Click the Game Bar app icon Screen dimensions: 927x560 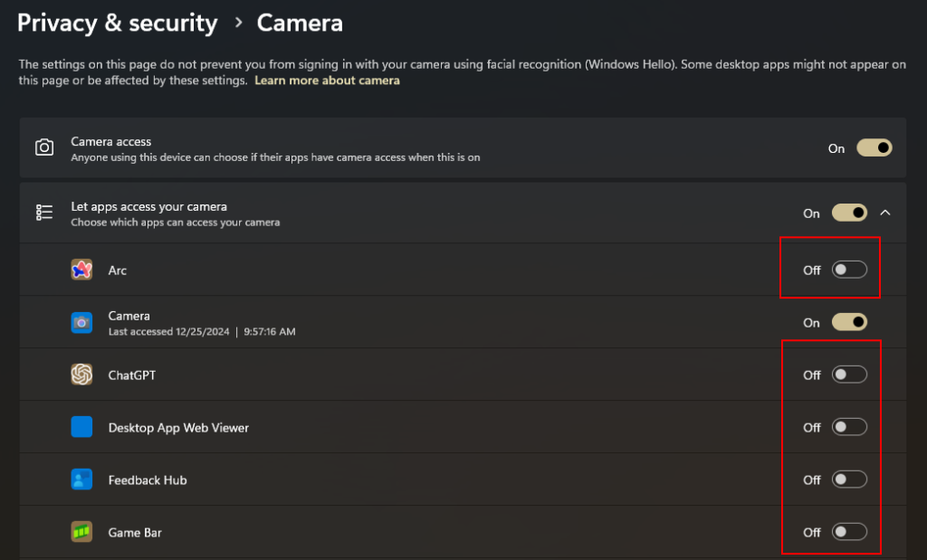[81, 532]
